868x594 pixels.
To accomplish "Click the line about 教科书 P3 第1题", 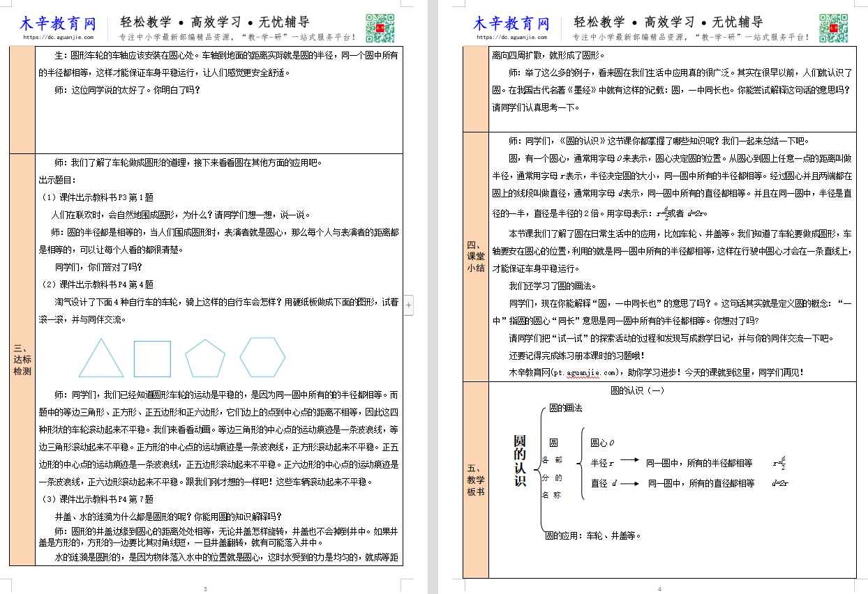I will (97, 197).
